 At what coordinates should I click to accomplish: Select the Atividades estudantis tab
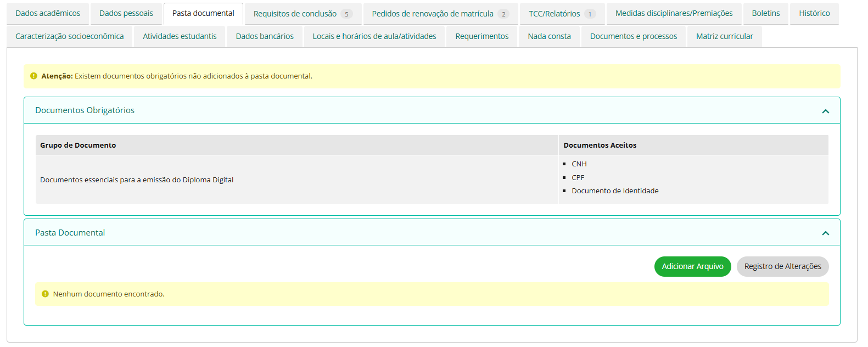180,36
